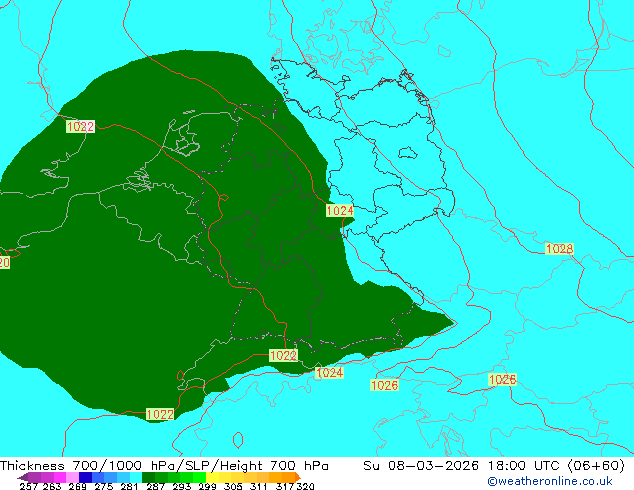Click the legend value 305
This screenshot has height=490, width=634.
pyautogui.click(x=233, y=486)
